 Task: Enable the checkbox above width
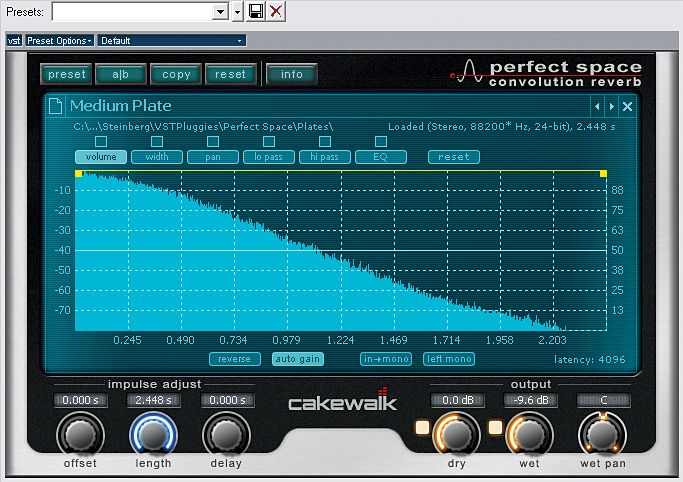point(157,142)
